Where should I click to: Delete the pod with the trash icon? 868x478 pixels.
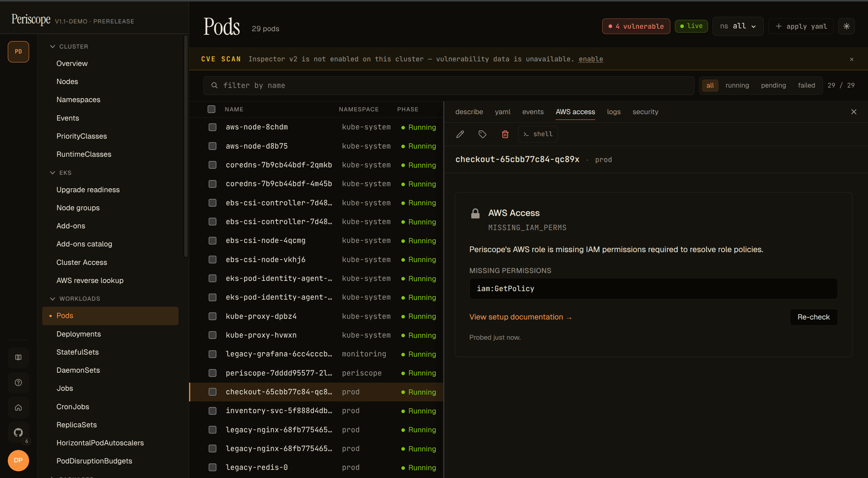click(505, 134)
